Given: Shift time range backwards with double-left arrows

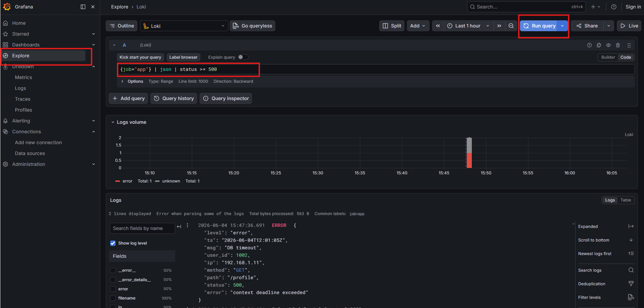Looking at the screenshot, I should click(438, 26).
